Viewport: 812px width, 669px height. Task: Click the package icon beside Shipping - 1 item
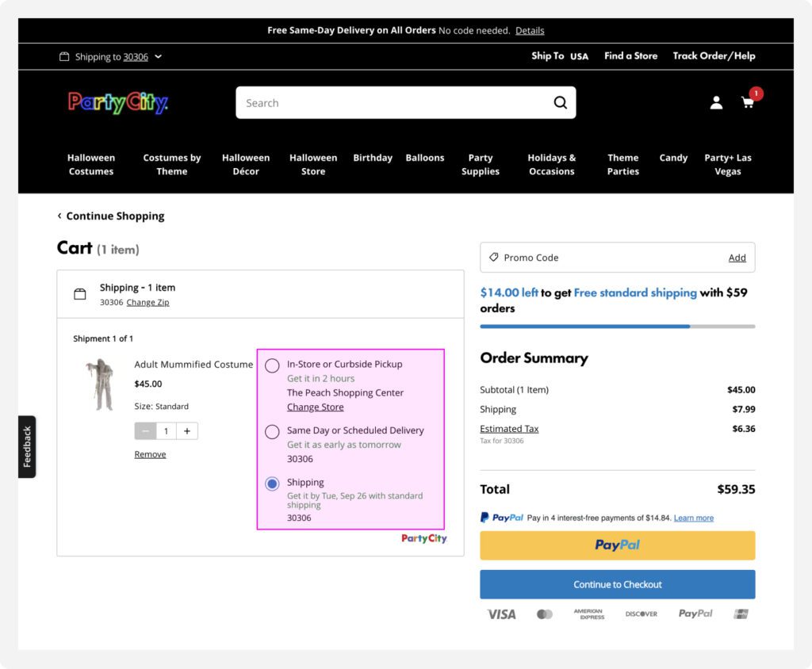tap(80, 294)
